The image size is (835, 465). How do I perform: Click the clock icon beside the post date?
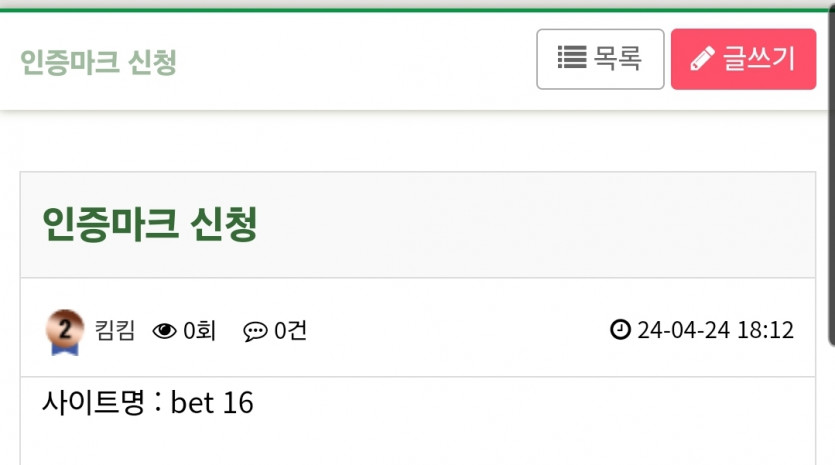[x=620, y=329]
